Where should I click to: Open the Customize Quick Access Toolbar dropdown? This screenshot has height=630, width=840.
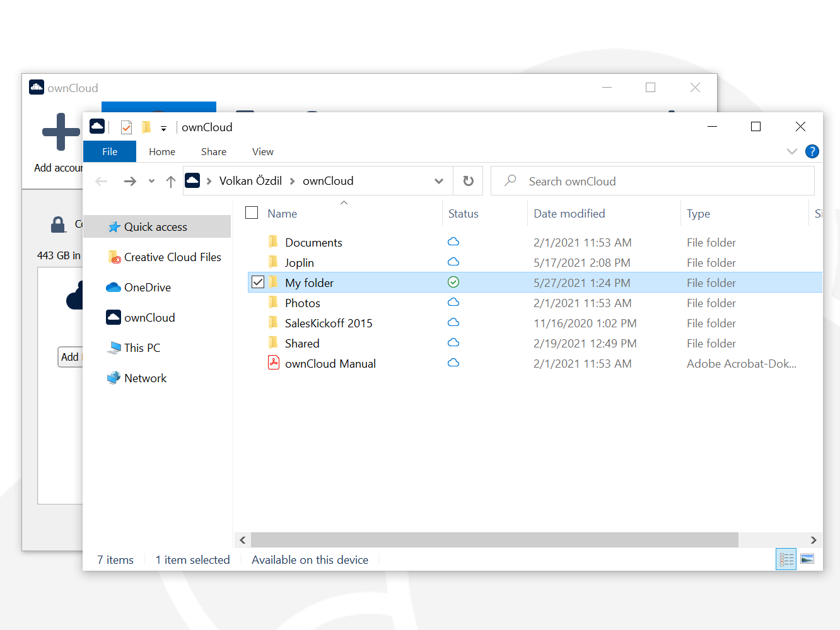coord(163,128)
